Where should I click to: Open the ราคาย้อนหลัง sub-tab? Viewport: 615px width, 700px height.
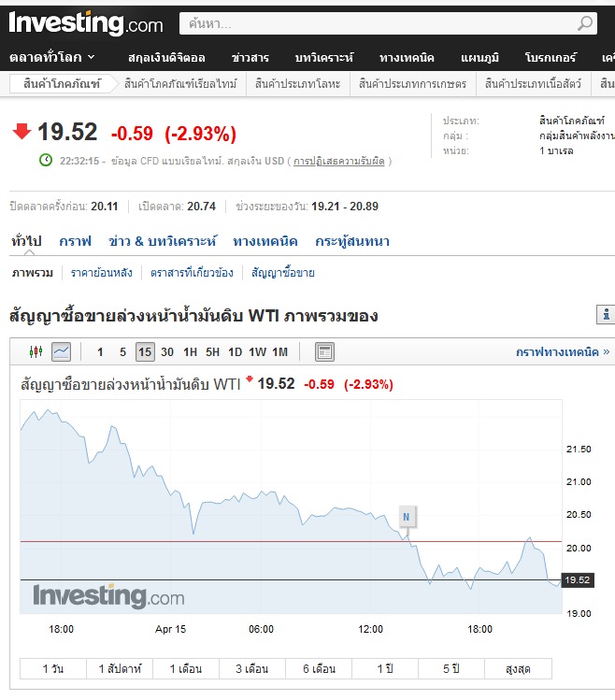[x=102, y=273]
